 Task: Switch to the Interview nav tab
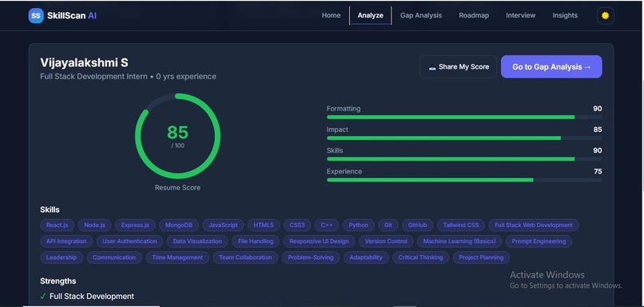520,15
